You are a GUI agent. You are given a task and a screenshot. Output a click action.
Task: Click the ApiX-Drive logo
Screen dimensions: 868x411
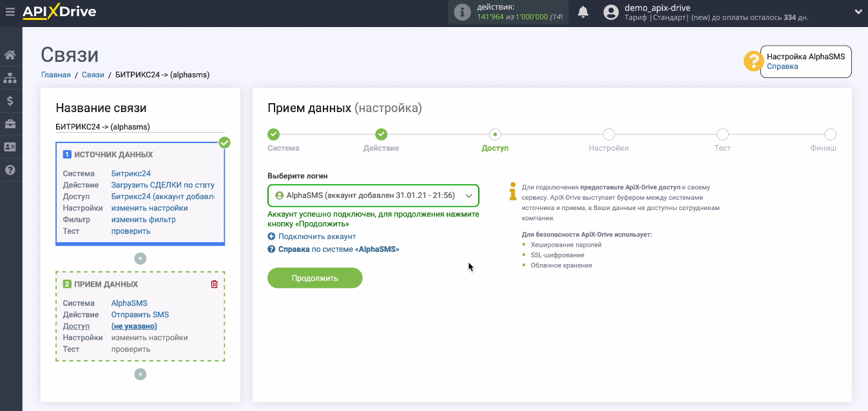(59, 12)
